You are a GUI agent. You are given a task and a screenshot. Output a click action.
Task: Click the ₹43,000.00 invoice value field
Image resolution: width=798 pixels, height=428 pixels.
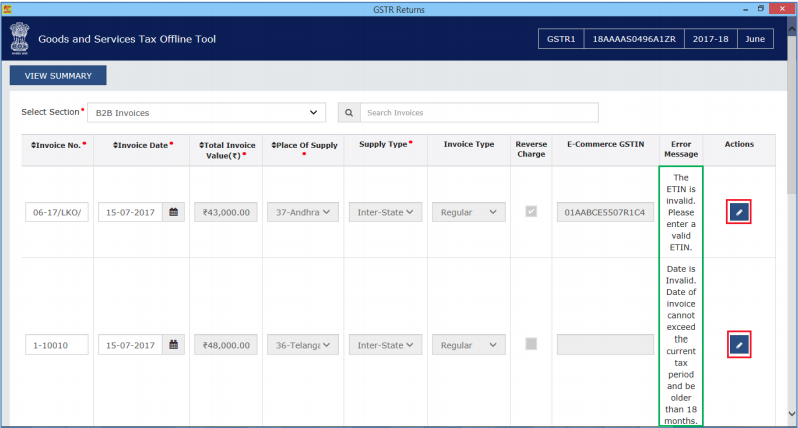click(225, 212)
